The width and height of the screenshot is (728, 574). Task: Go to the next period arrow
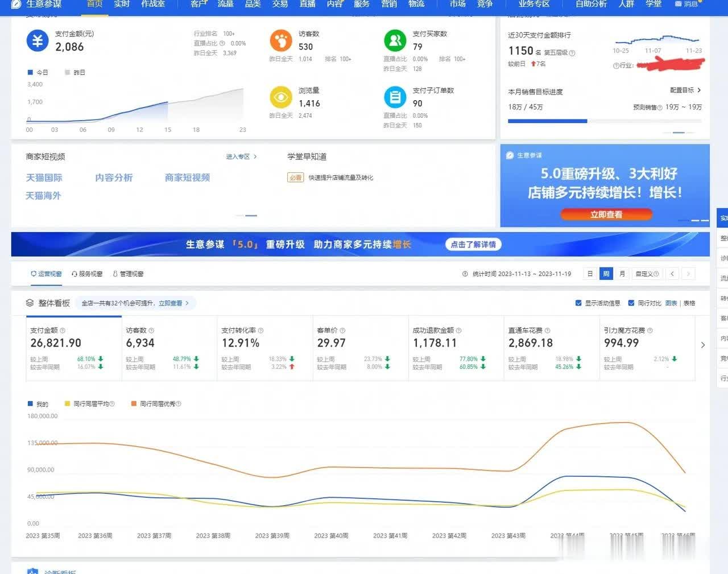(x=688, y=274)
